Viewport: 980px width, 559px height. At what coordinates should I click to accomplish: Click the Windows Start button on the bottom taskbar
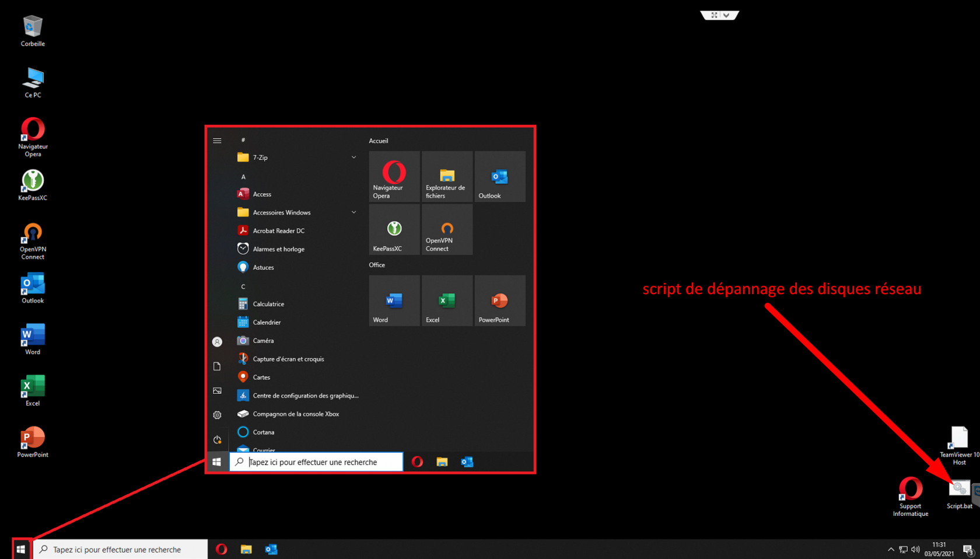(x=21, y=549)
